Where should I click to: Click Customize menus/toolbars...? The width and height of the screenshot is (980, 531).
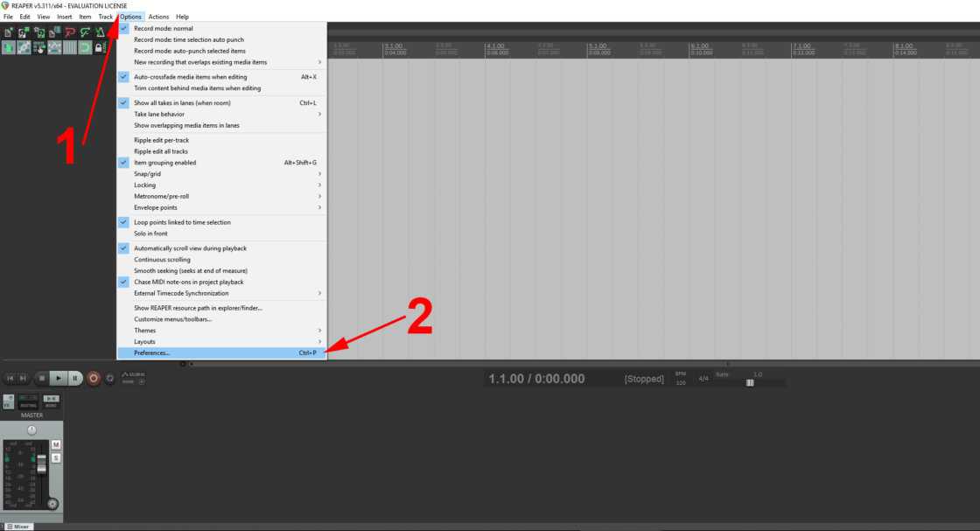tap(221, 319)
